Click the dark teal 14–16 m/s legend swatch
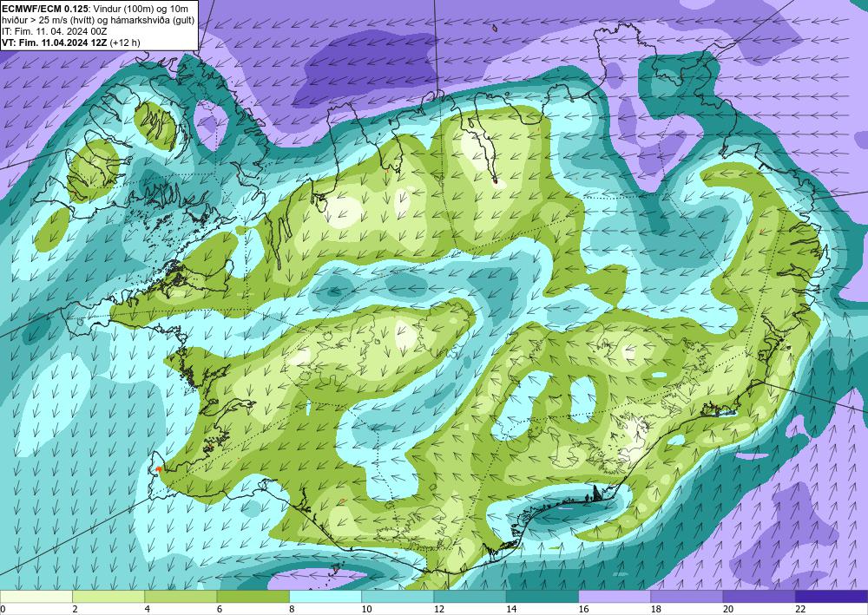 542,597
